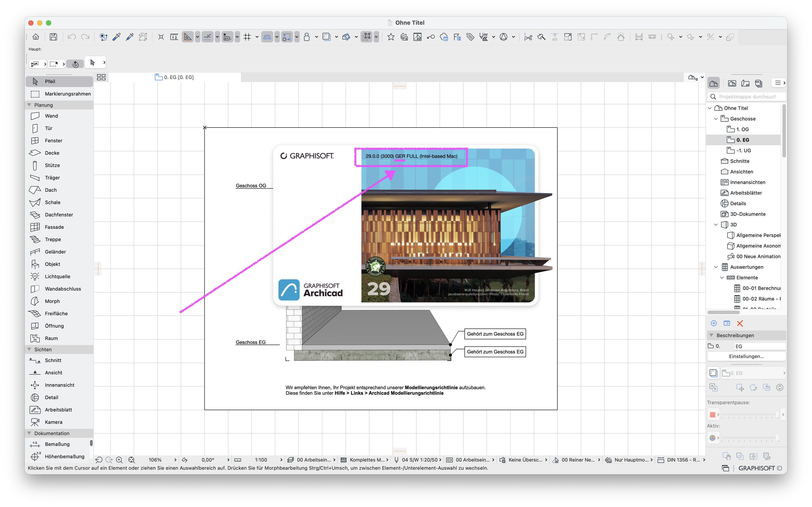This screenshot has height=507, width=812.
Task: Select the Kamera tool
Action: click(59, 422)
